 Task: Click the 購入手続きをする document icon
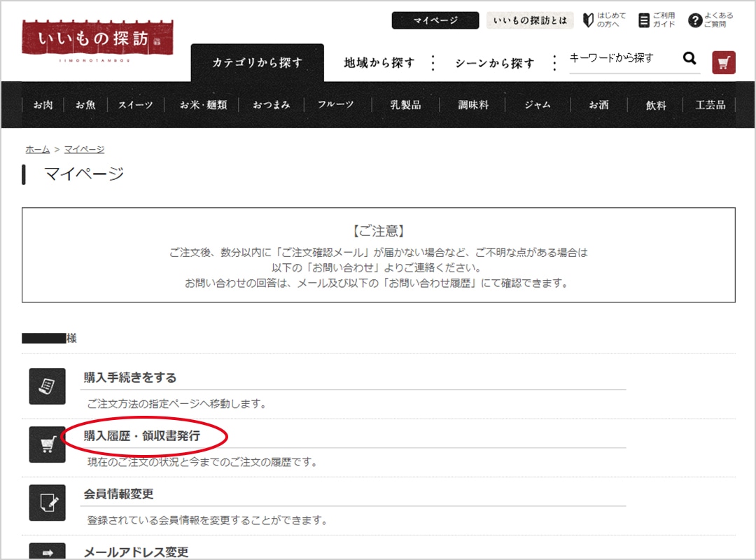pos(47,386)
